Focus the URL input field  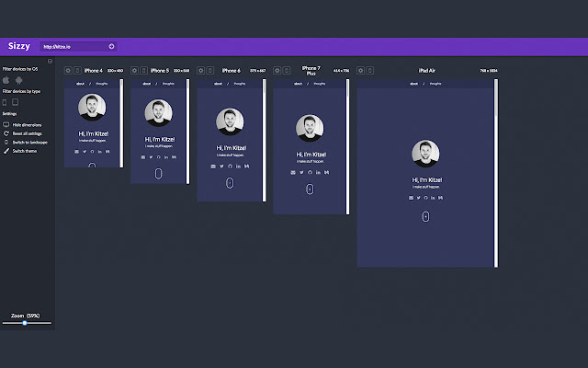[74, 47]
